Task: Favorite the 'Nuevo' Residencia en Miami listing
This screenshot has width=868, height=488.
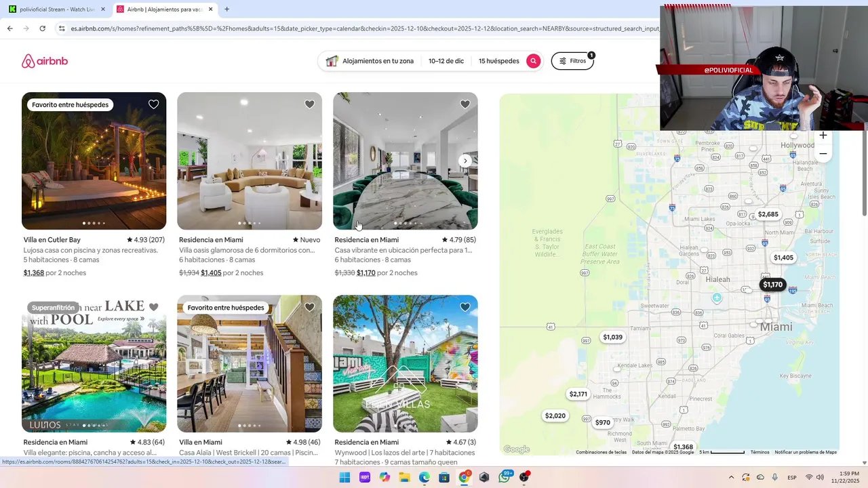Action: [309, 104]
